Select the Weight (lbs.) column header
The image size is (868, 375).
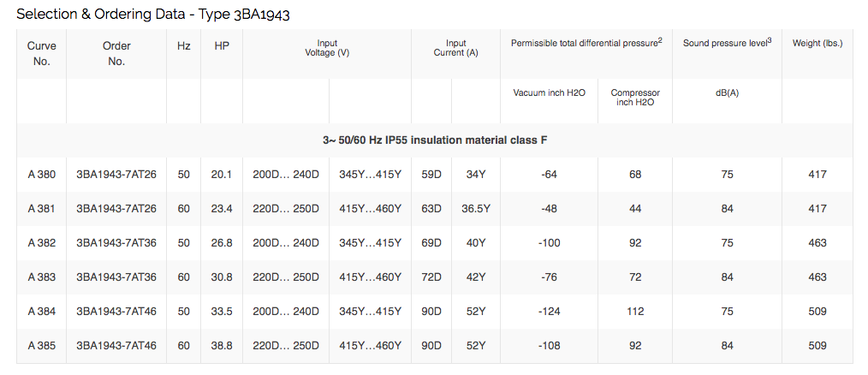(x=817, y=43)
